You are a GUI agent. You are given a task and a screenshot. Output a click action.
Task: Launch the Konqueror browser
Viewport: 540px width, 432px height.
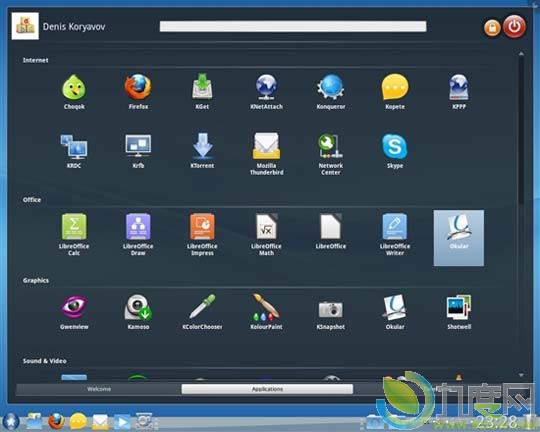331,92
